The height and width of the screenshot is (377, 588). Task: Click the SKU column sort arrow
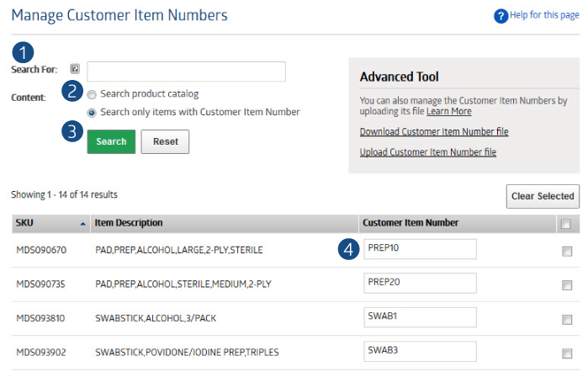coord(83,224)
